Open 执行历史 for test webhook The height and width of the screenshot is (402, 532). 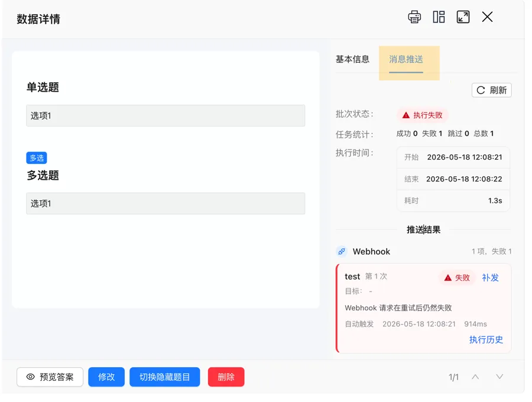point(486,339)
